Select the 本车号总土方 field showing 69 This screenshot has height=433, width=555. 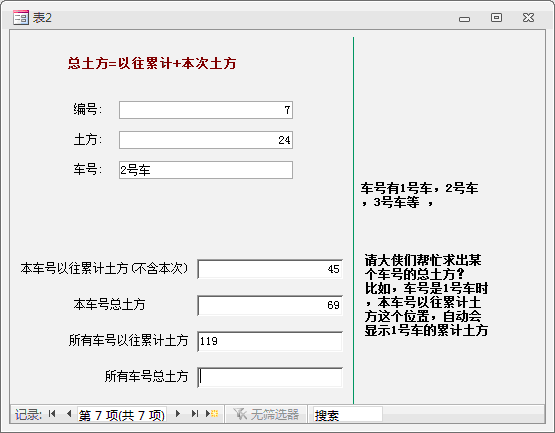coord(270,305)
